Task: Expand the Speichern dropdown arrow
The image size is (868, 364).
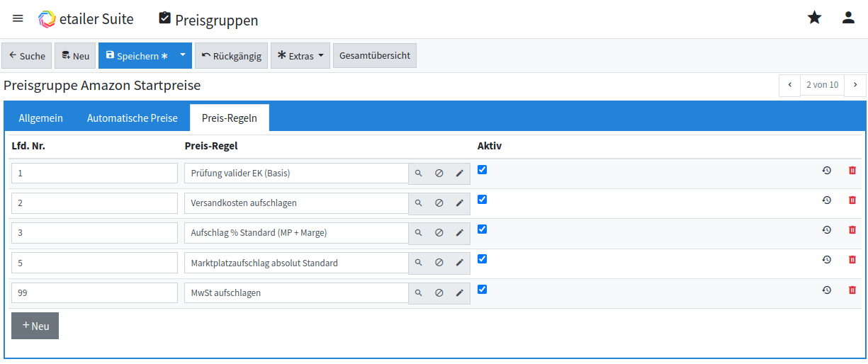Action: point(182,55)
